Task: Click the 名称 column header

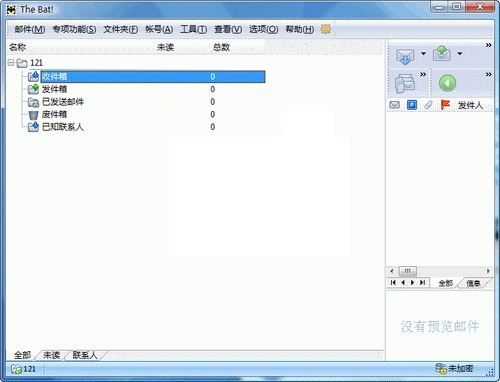Action: [x=17, y=47]
